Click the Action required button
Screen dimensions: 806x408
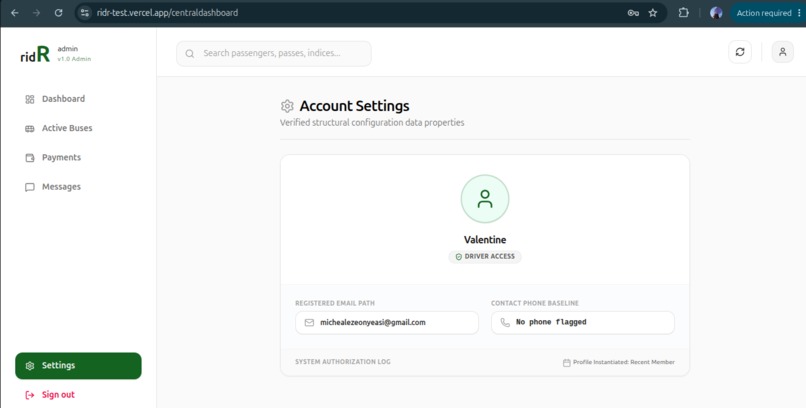tap(767, 13)
